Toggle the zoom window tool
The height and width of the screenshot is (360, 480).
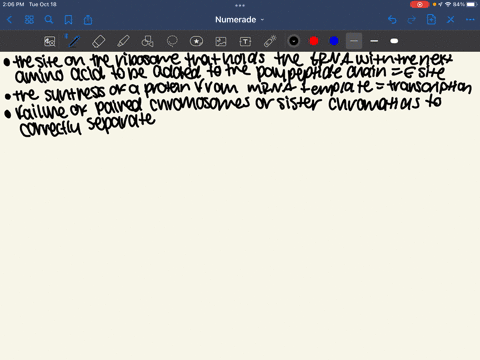(50, 41)
